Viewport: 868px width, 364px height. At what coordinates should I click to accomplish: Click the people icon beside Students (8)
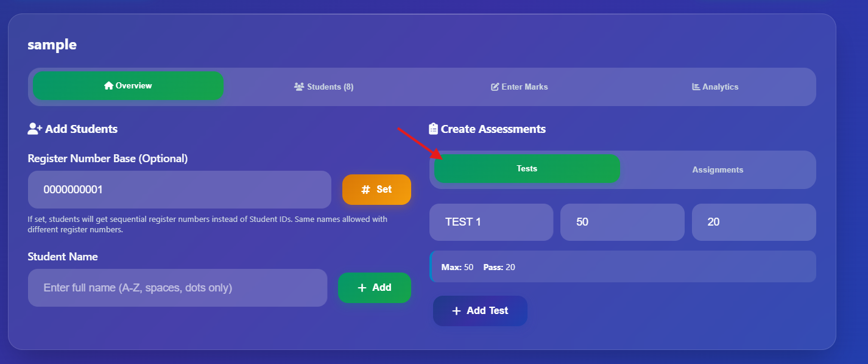point(300,87)
